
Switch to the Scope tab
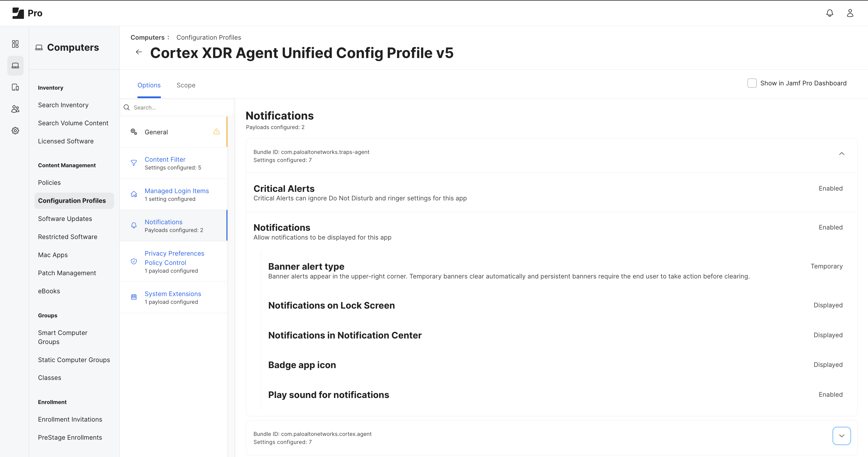(186, 85)
